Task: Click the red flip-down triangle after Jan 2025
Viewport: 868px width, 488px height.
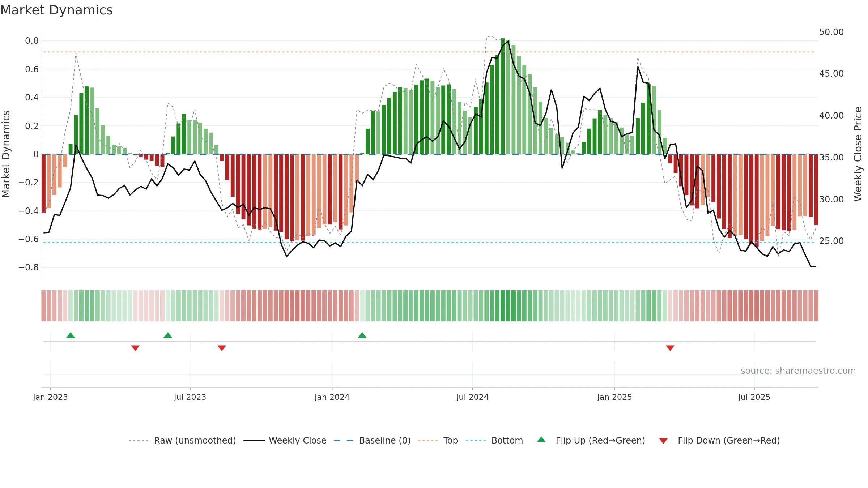Action: coord(670,348)
